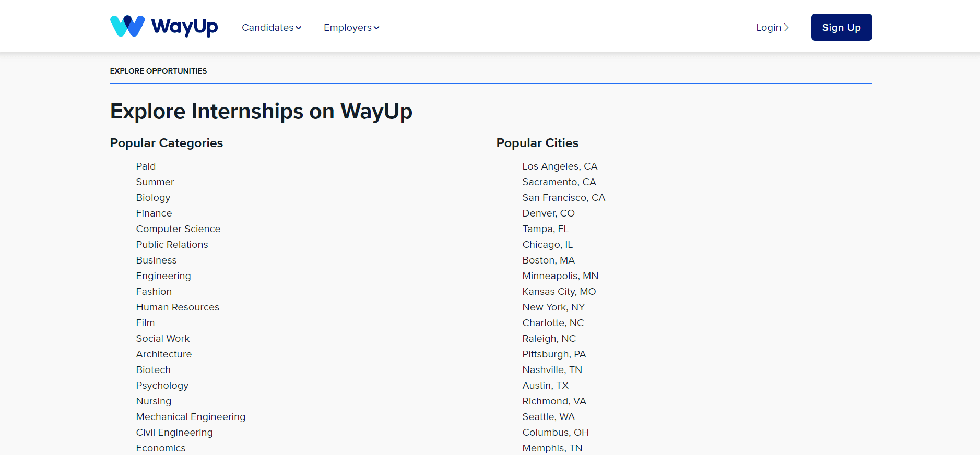Click the Login link
Viewport: 980px width, 455px height.
(x=772, y=28)
